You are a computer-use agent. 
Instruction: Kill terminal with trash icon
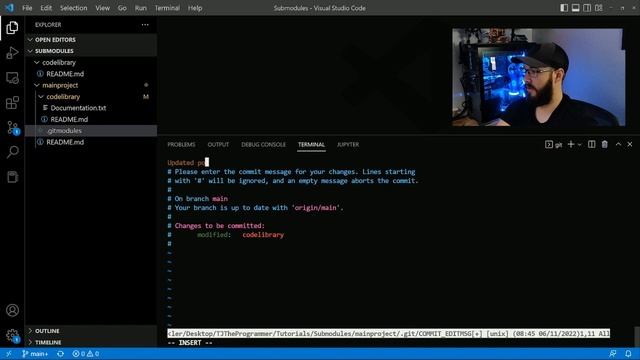604,144
